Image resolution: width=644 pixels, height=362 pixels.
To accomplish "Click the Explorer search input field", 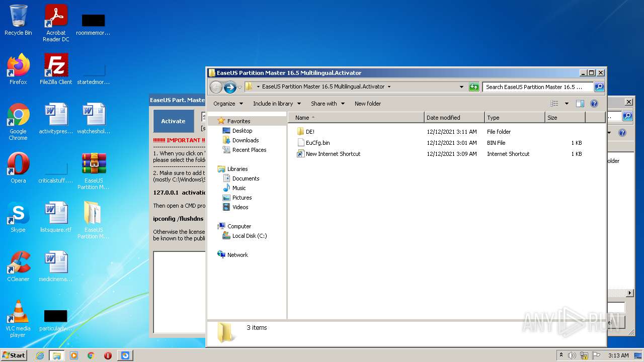I will click(537, 87).
